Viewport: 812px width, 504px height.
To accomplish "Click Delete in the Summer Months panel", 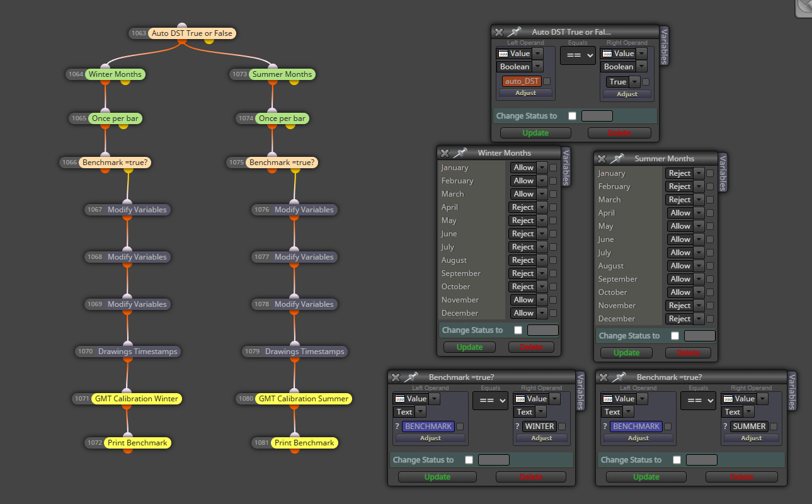I will [688, 353].
